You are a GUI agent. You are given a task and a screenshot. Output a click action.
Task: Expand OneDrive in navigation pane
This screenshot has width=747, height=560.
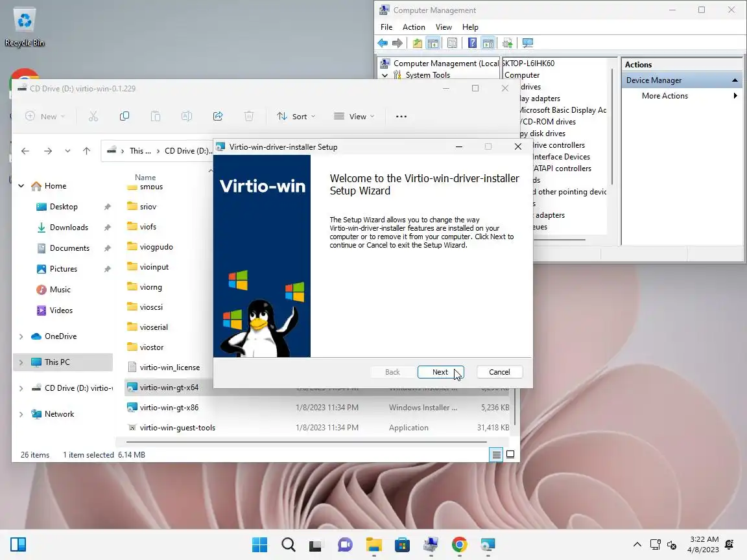coord(21,336)
